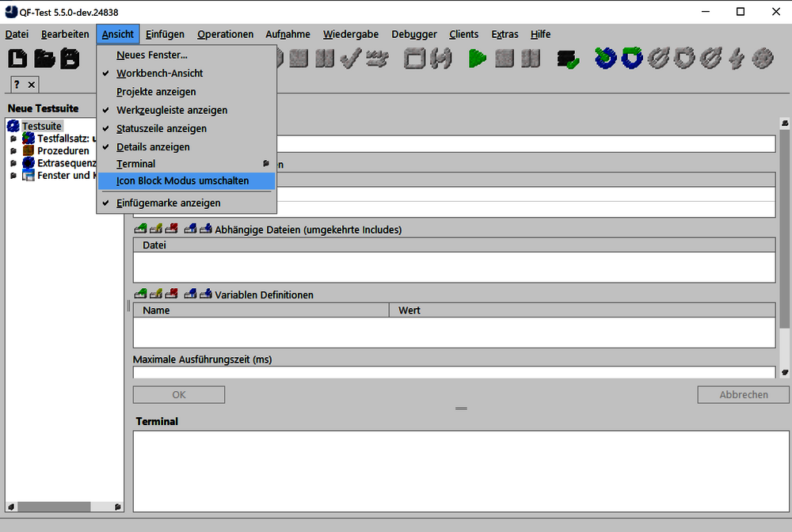Click the Abbrechen button
The image size is (792, 532).
tap(743, 394)
